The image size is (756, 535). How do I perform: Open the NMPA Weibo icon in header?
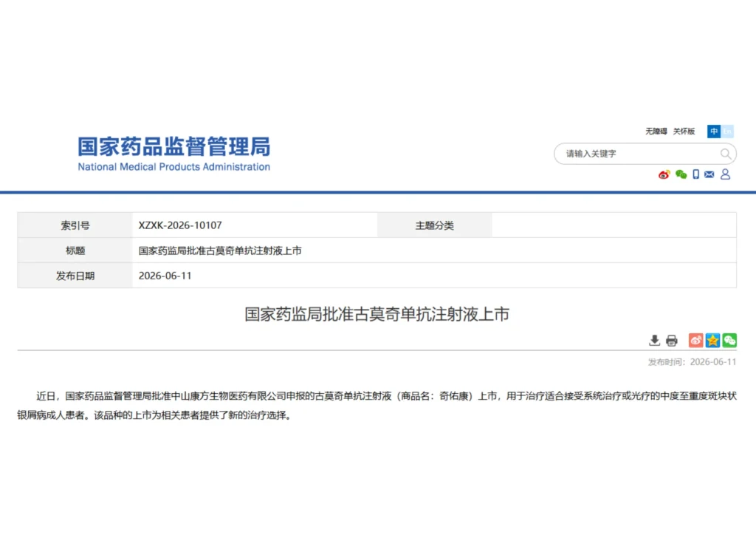(664, 174)
